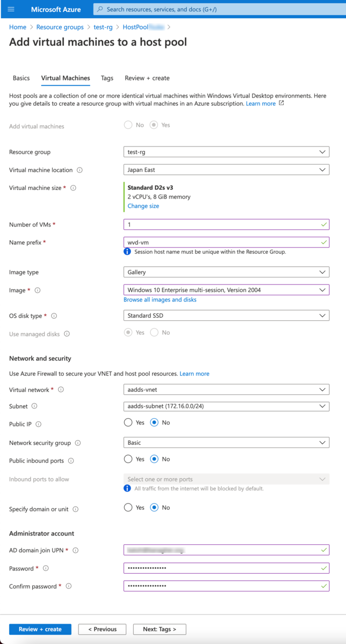Image resolution: width=346 pixels, height=644 pixels.
Task: Click the search magnifier icon
Action: (100, 10)
